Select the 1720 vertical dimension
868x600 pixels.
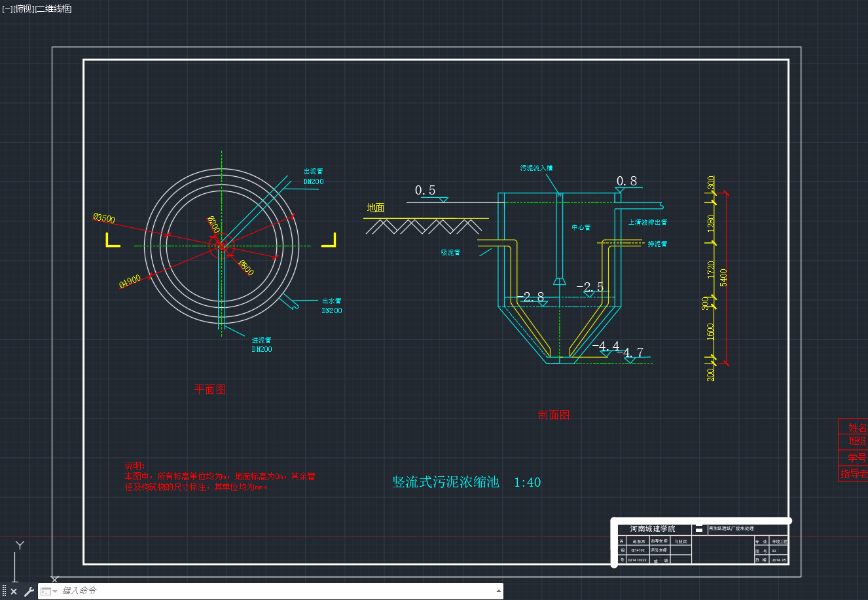[711, 270]
